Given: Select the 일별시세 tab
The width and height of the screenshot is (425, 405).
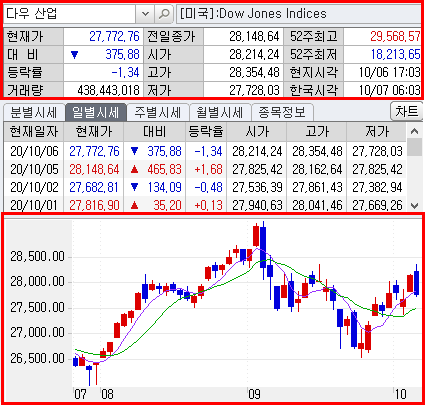Looking at the screenshot, I should 96,112.
